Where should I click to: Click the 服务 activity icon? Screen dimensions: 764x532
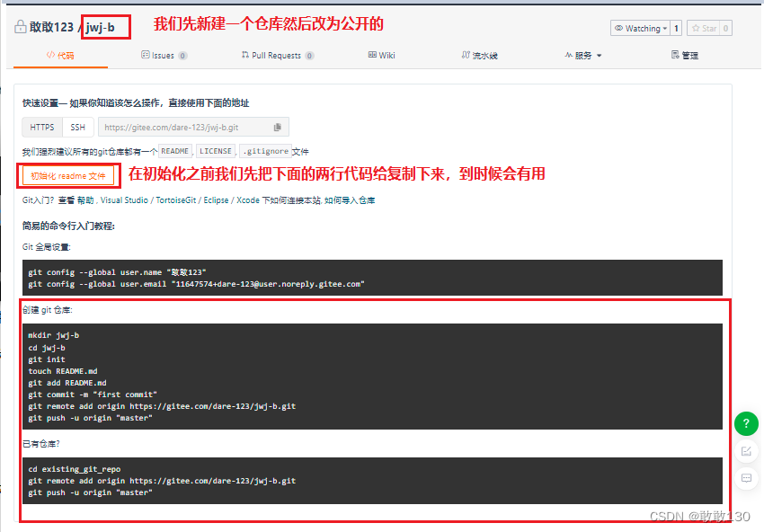coord(568,55)
